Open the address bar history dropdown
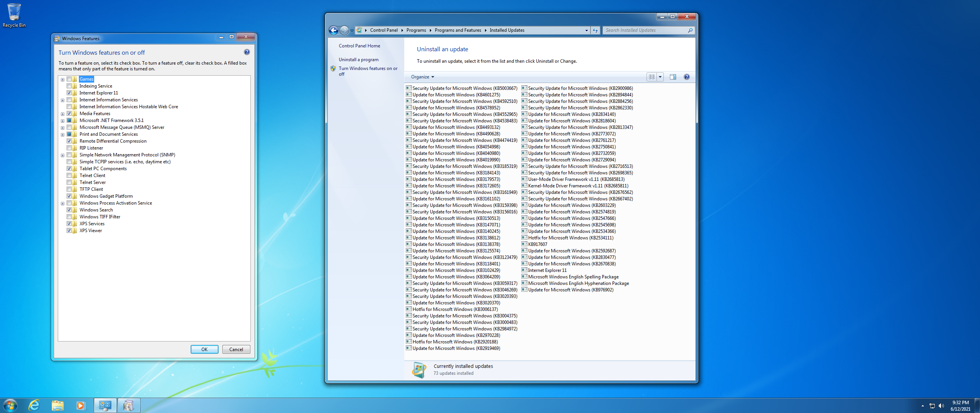The image size is (980, 413). [x=586, y=30]
